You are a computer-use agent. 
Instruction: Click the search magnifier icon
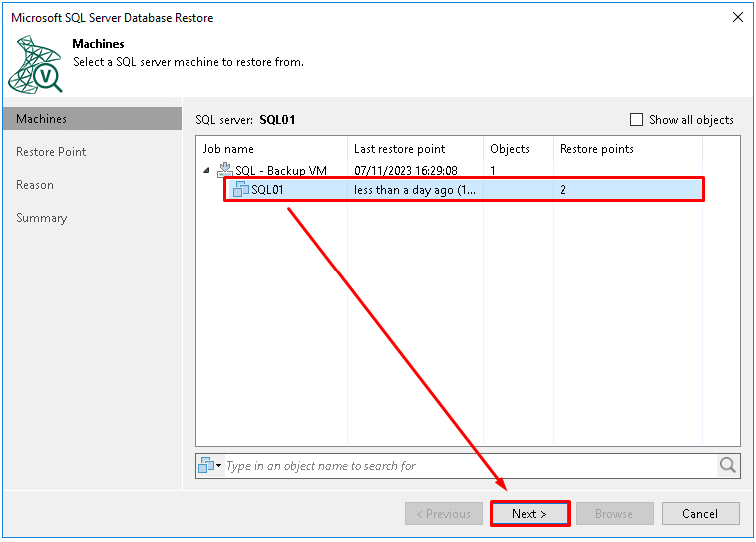point(727,466)
